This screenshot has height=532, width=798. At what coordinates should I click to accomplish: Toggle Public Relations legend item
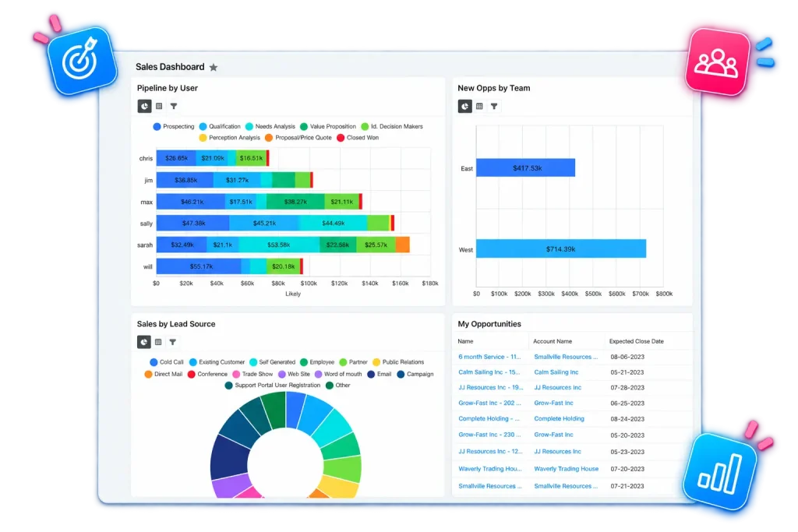click(x=398, y=362)
